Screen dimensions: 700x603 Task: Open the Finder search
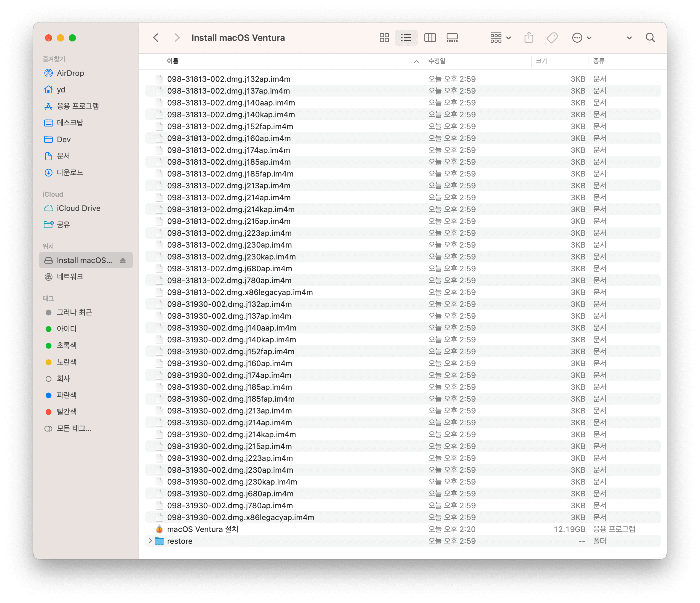[650, 38]
